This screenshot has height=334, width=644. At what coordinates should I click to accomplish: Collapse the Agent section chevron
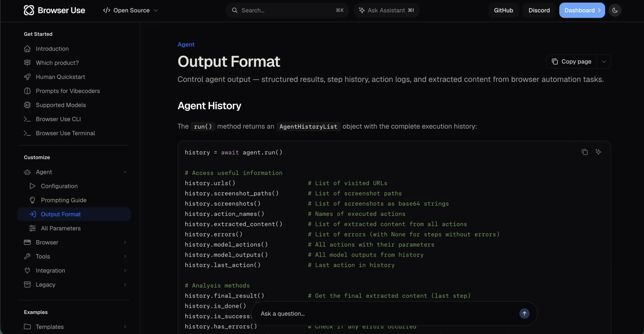click(x=125, y=172)
